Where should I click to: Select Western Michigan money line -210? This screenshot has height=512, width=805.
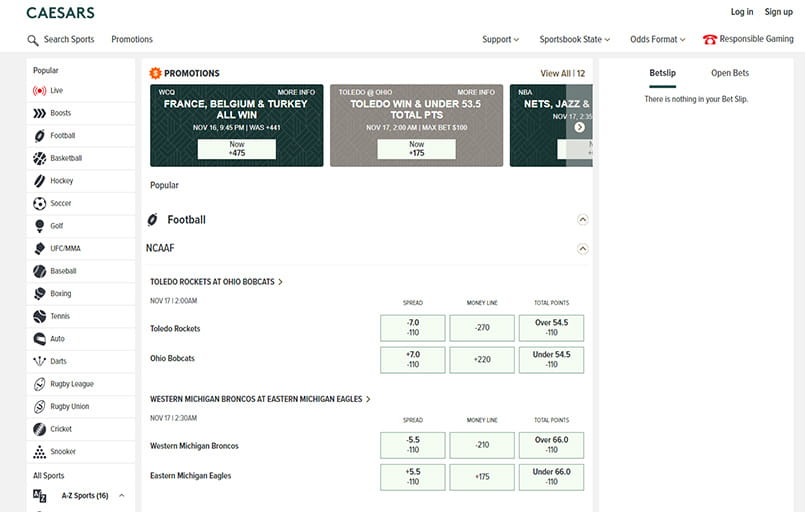pos(482,445)
